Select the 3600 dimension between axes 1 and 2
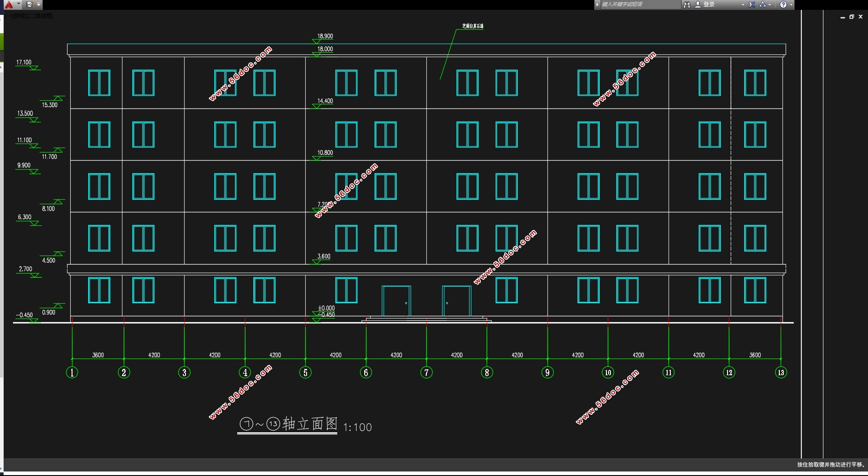Viewport: 868px width, 476px height. click(98, 355)
